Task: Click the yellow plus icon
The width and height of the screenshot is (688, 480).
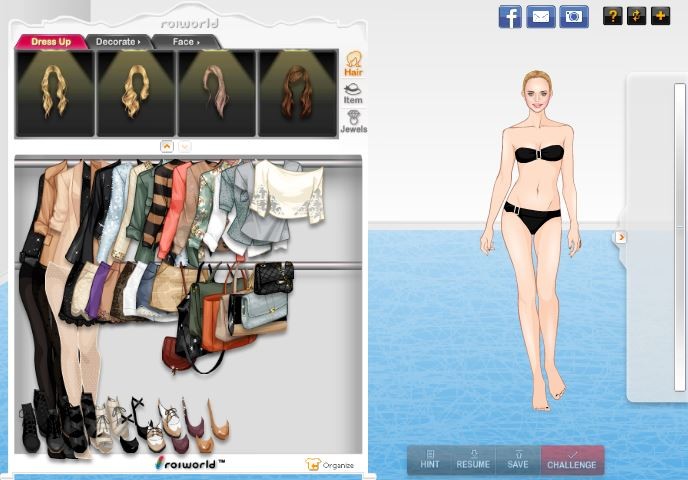Action: point(660,16)
